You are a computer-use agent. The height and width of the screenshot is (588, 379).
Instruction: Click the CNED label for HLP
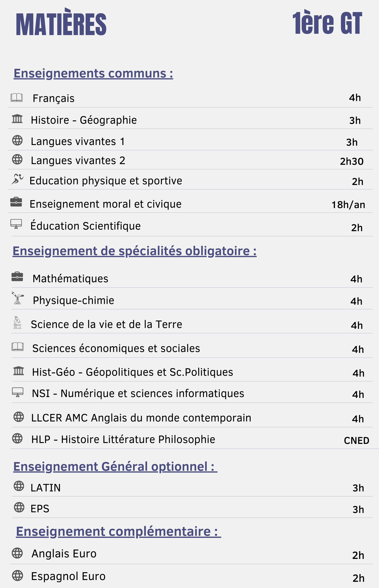(357, 441)
